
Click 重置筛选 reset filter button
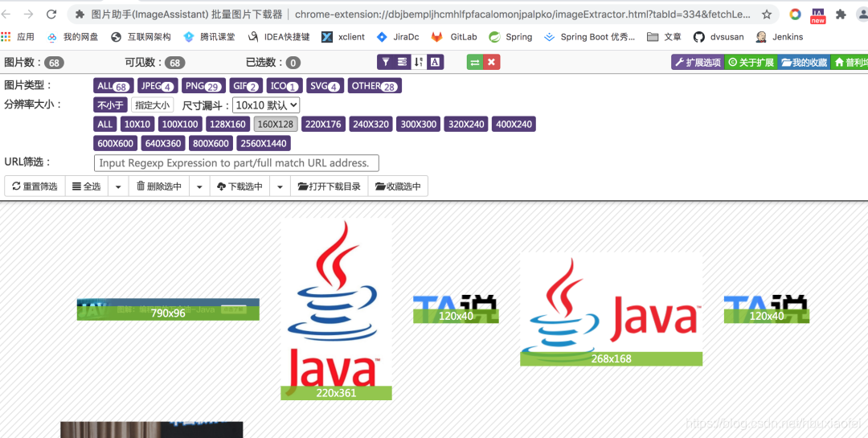click(x=35, y=186)
